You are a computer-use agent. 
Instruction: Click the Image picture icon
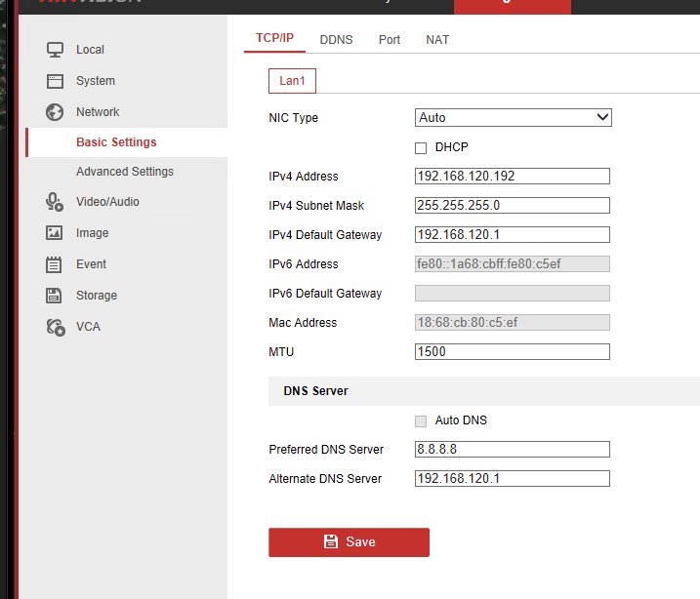pos(56,233)
